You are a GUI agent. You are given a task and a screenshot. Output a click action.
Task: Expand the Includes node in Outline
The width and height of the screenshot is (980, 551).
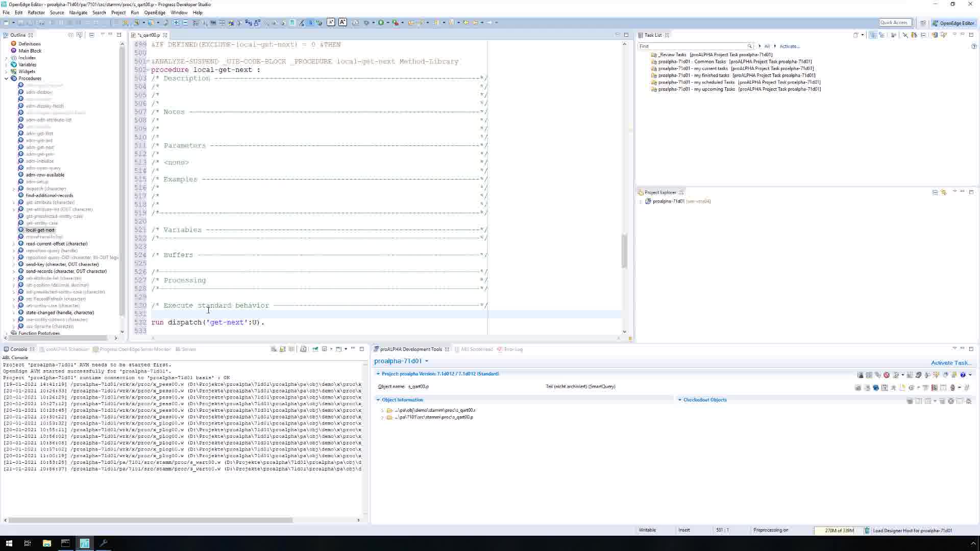(x=6, y=58)
